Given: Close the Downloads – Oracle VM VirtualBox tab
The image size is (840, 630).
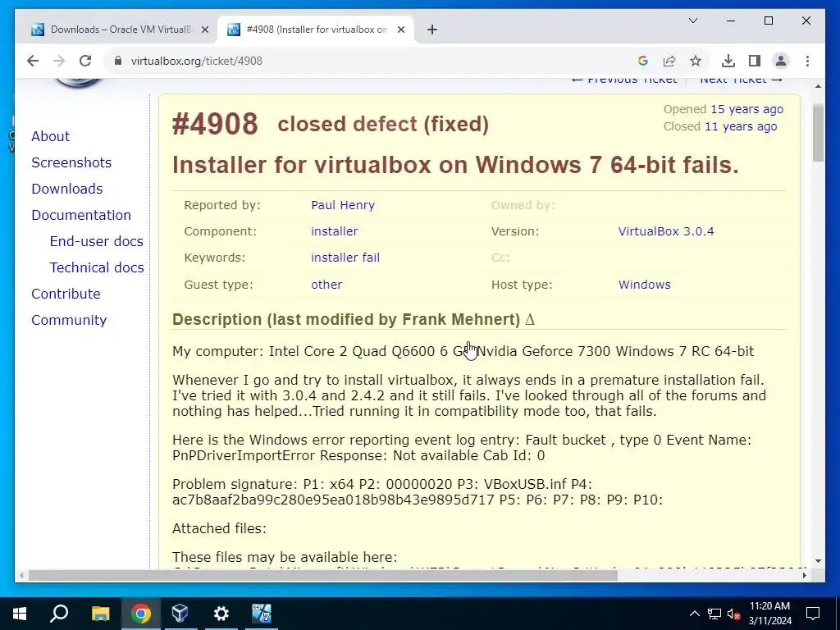Looking at the screenshot, I should tap(204, 30).
